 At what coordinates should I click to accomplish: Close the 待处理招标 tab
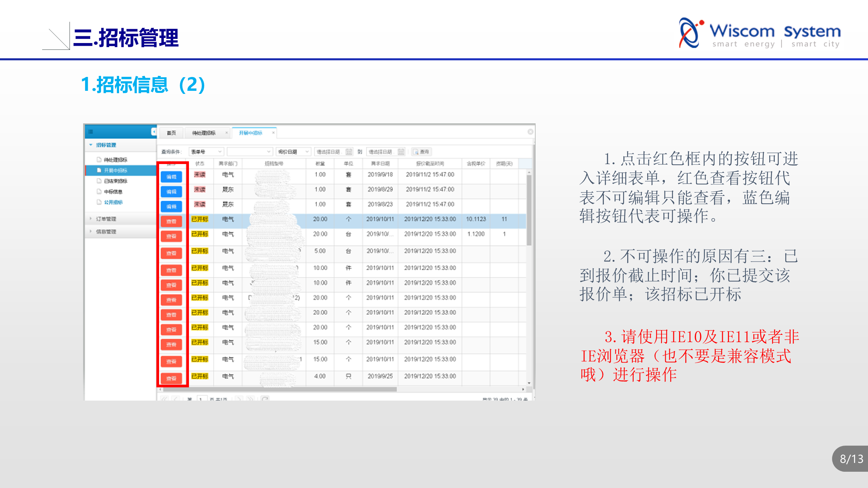227,133
